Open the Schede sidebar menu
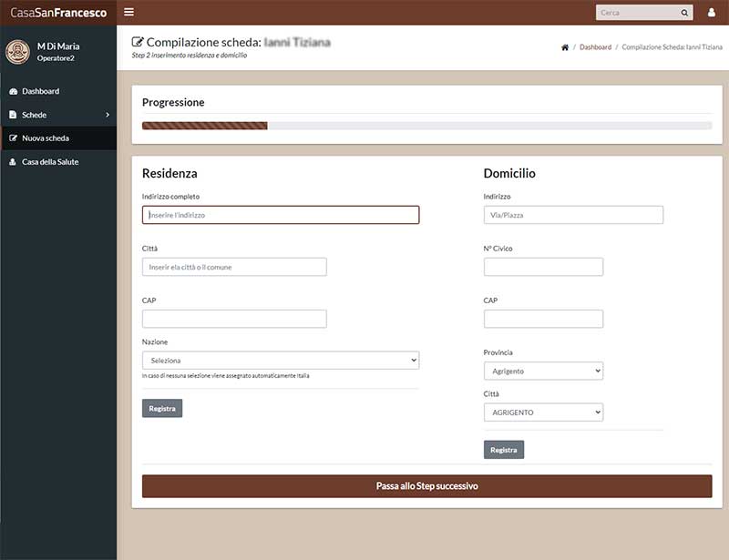 pyautogui.click(x=58, y=115)
